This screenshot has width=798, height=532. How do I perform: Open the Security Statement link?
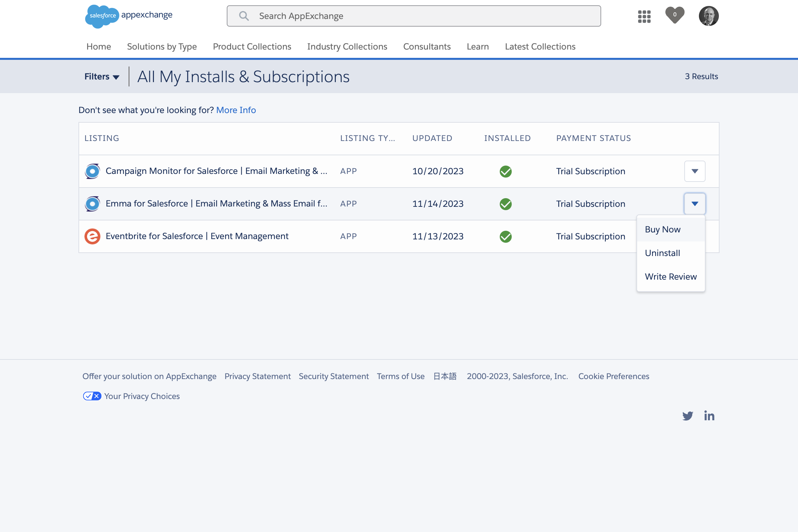(334, 376)
